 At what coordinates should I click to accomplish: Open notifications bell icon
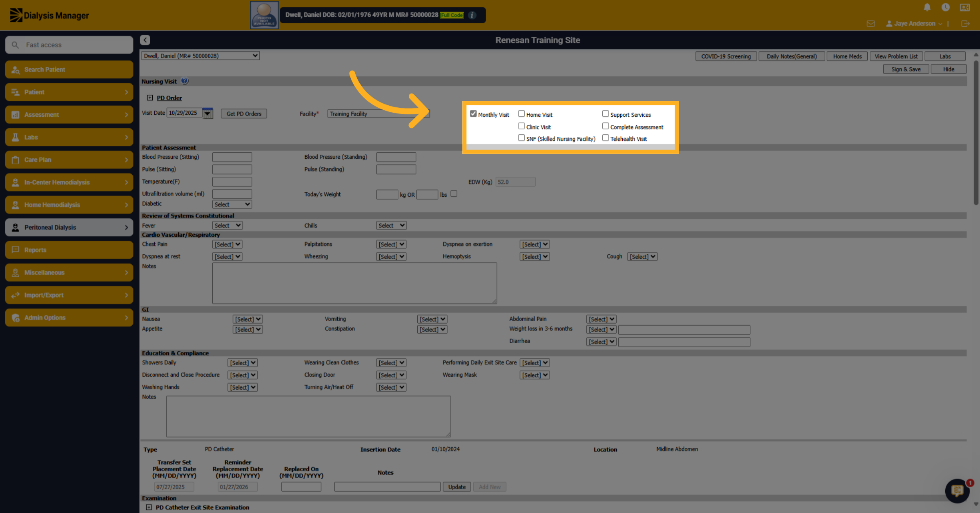click(927, 7)
